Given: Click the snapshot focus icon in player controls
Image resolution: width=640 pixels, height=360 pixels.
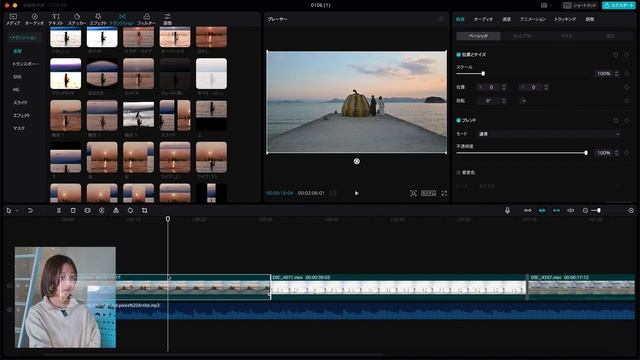Looking at the screenshot, I should point(413,193).
